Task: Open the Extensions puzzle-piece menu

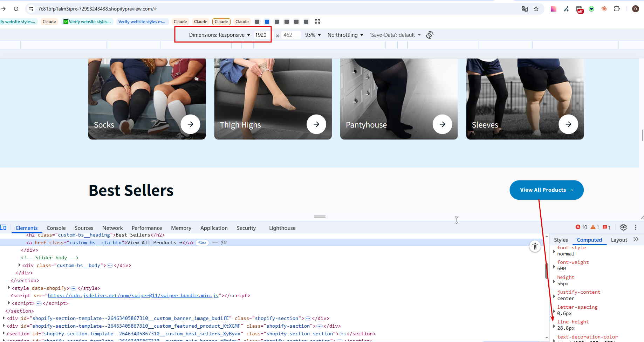Action: point(617,9)
